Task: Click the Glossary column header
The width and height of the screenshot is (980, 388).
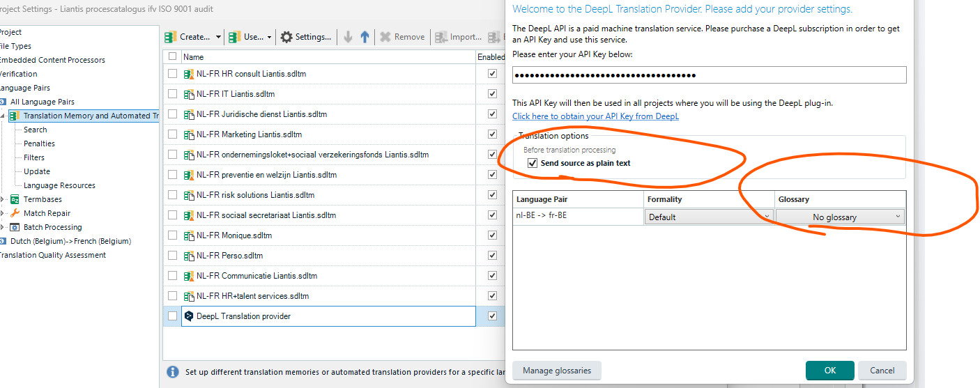Action: point(840,199)
